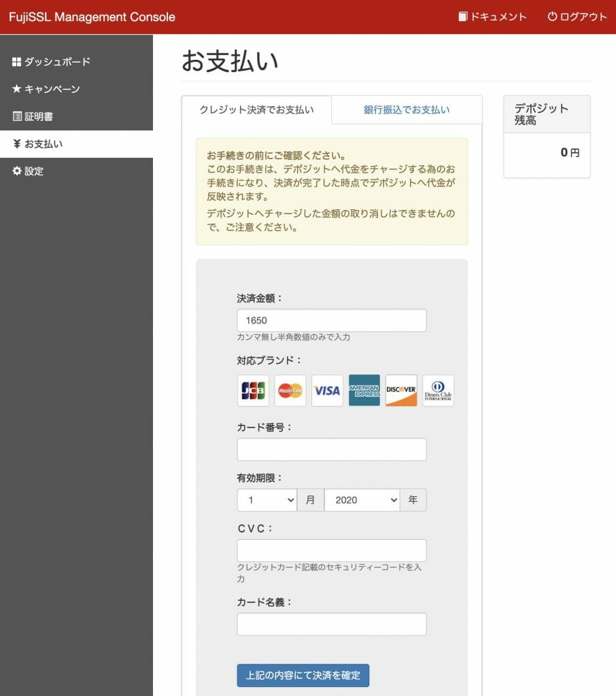Open the expiry month dropdown
616x696 pixels.
coord(267,500)
